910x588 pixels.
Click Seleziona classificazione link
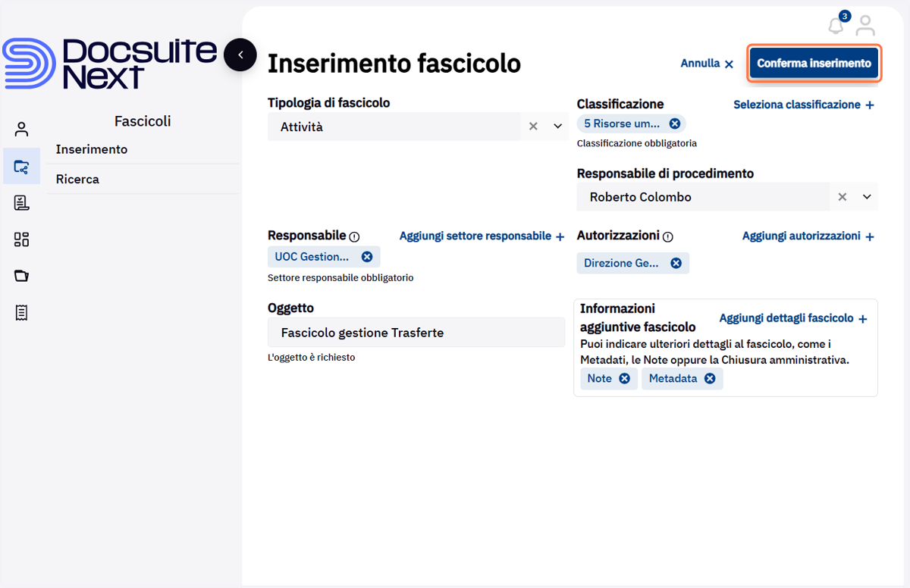tap(804, 105)
